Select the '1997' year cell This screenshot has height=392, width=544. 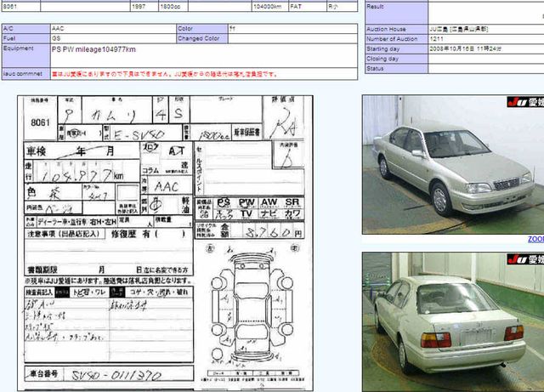(x=144, y=7)
